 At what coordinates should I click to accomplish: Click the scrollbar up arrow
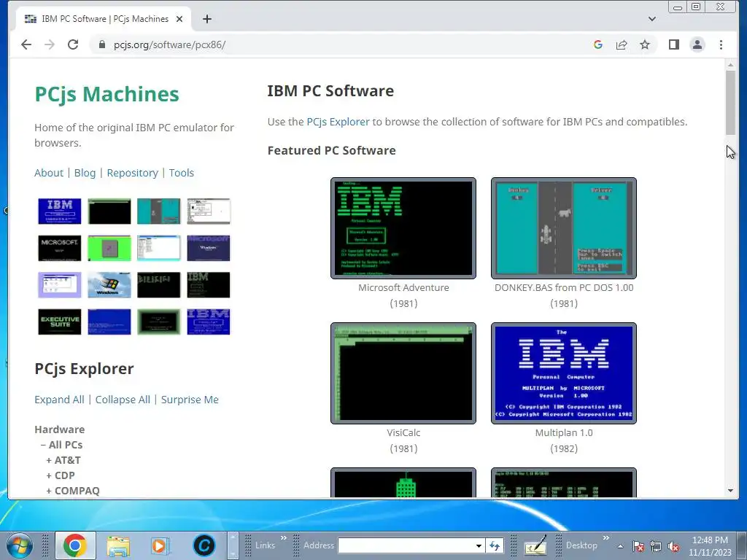730,65
